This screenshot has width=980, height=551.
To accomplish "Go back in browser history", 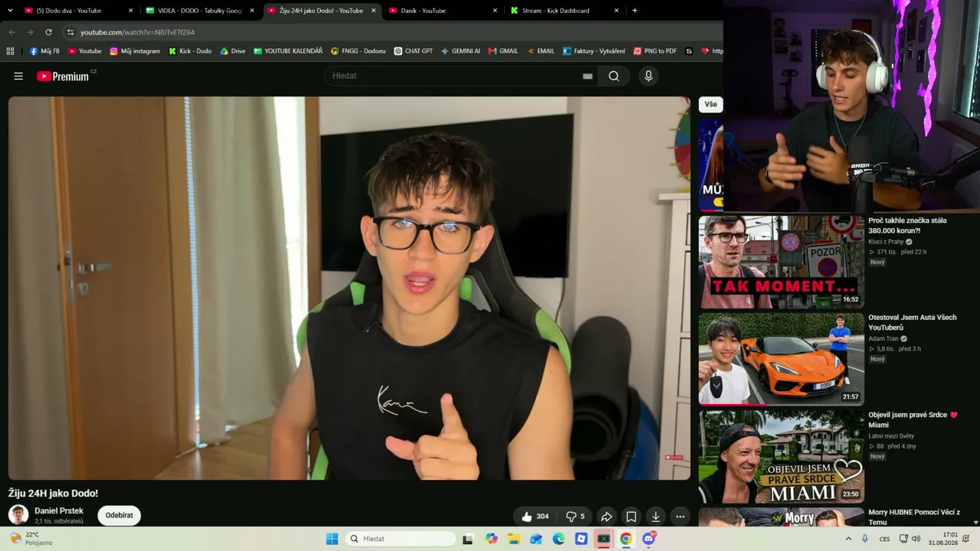I will [x=11, y=32].
